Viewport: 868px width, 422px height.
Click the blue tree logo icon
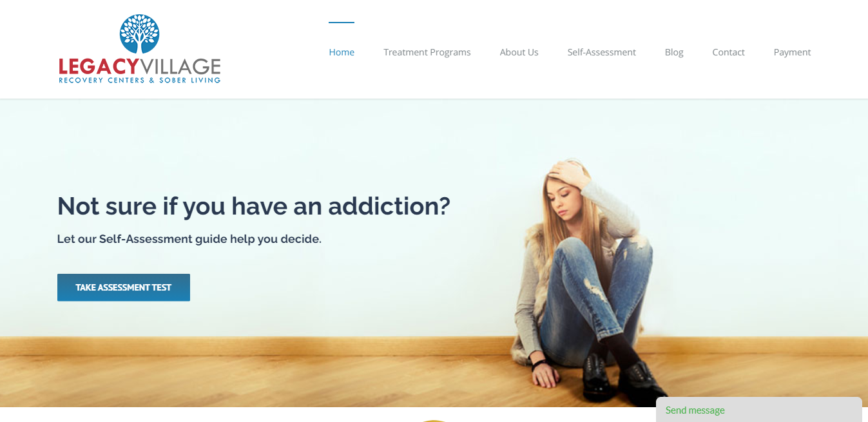point(139,34)
